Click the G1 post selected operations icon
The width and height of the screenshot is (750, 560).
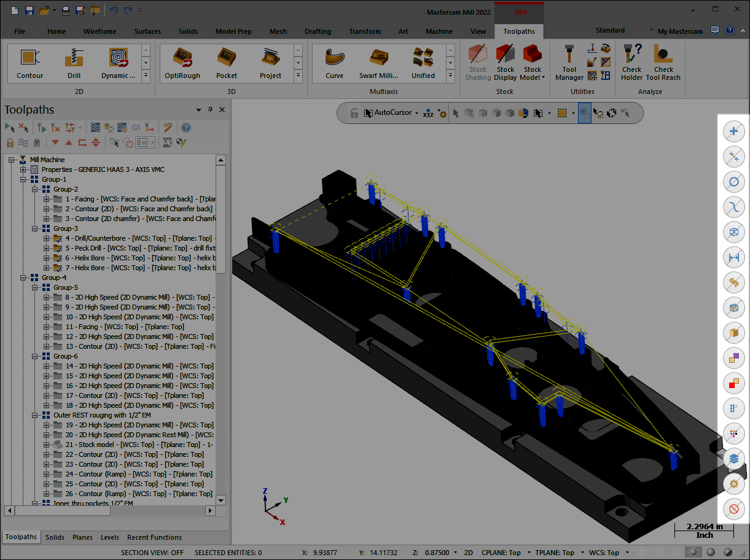136,128
